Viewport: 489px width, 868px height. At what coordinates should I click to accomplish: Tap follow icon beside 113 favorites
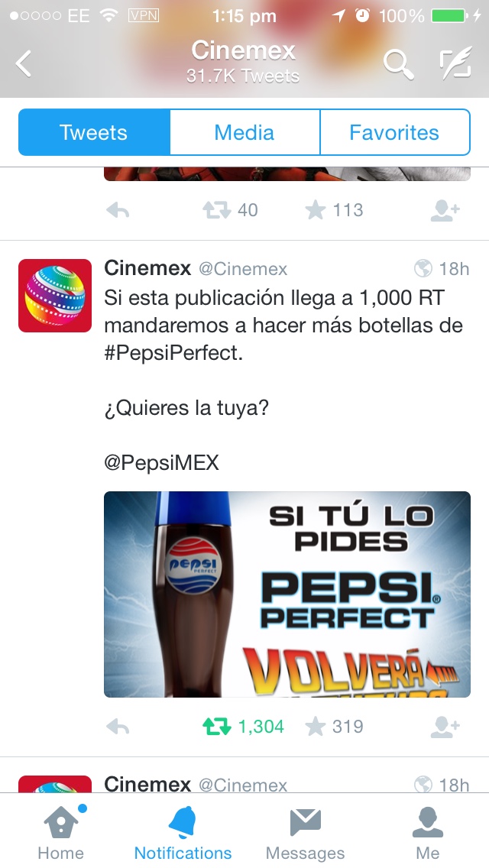point(445,210)
